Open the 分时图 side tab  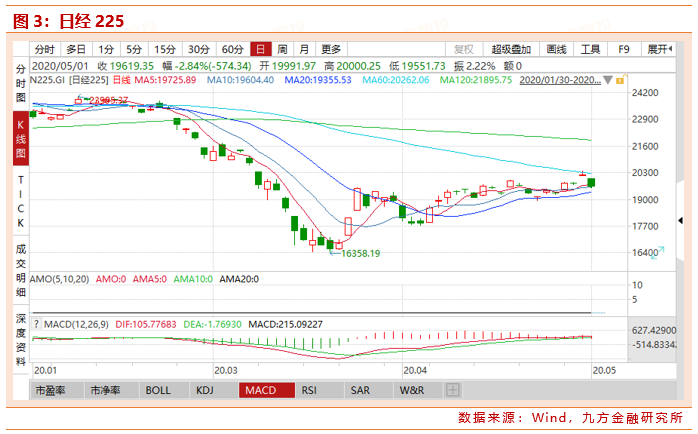click(x=20, y=83)
